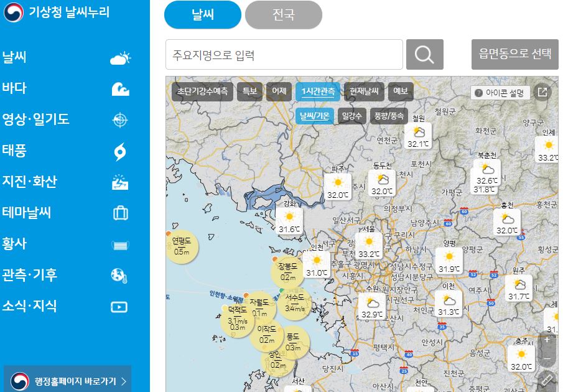Switch map to 특보 layer
This screenshot has height=392, width=563.
249,91
